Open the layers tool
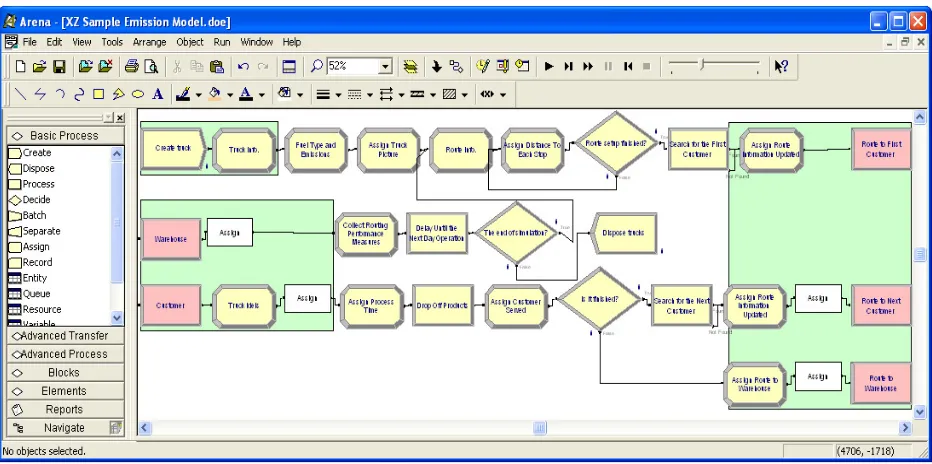932x464 pixels. 410,67
